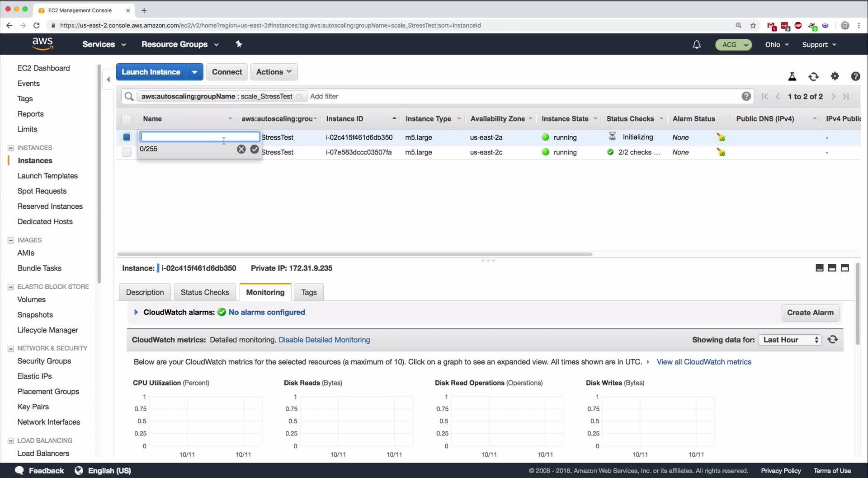Remove the scale_StressTest filter tag
The height and width of the screenshot is (478, 868).
click(299, 96)
